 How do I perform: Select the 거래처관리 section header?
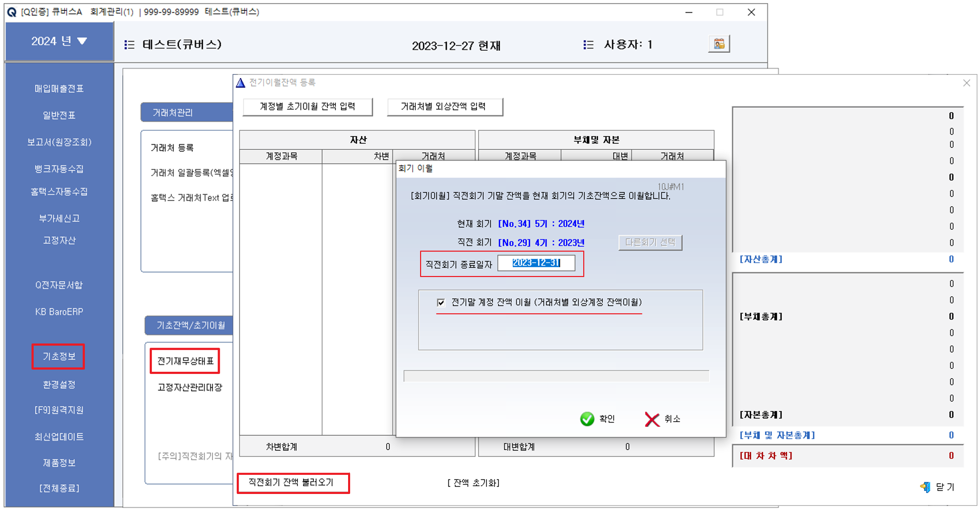pos(186,112)
